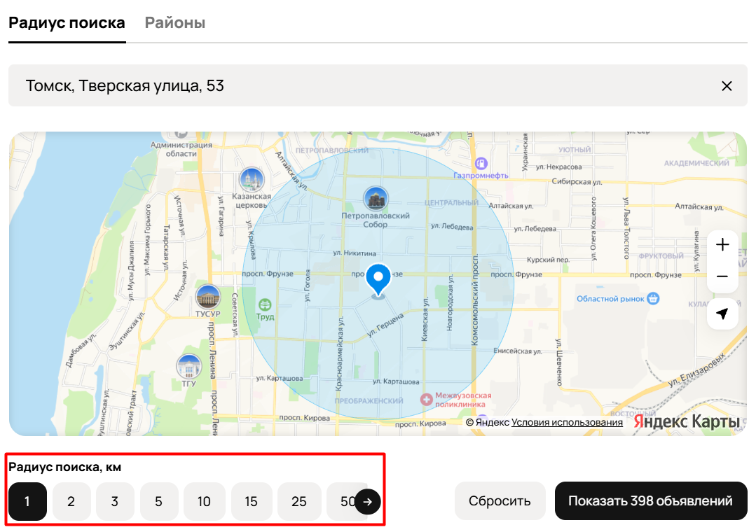Set search radius to 25 km
756x532 pixels.
point(299,501)
